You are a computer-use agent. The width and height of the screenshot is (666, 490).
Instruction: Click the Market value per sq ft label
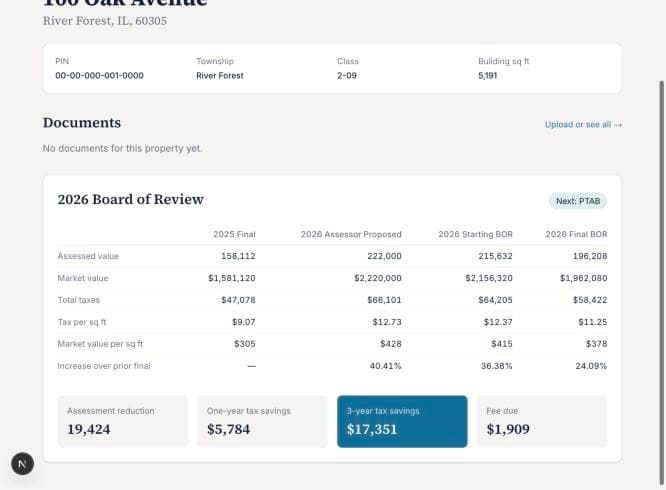[x=100, y=344]
